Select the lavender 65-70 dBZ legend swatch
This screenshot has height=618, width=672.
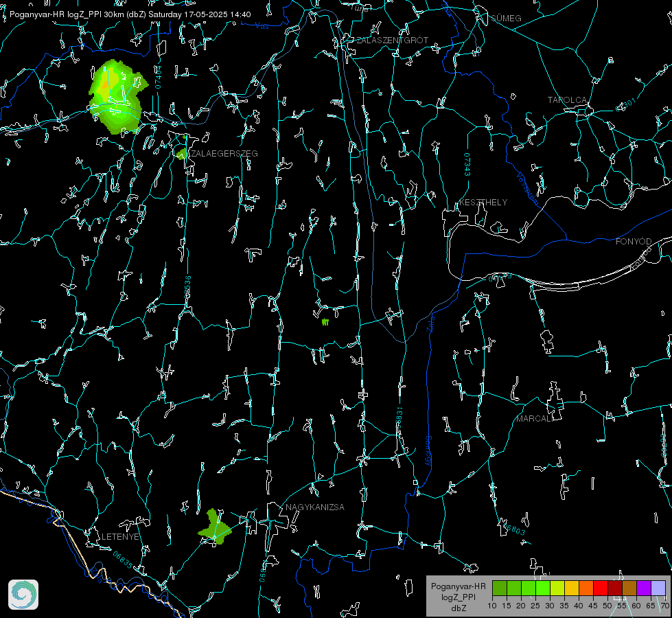[x=658, y=588]
